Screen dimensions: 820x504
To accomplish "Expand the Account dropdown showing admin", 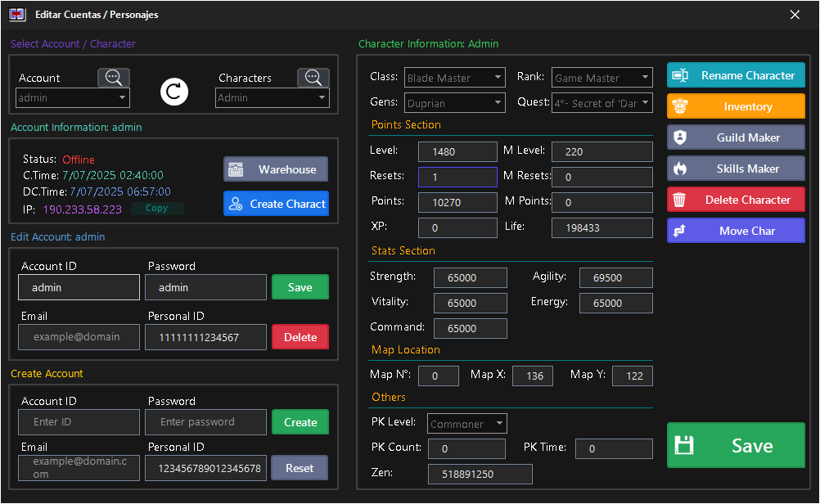I will coord(73,98).
